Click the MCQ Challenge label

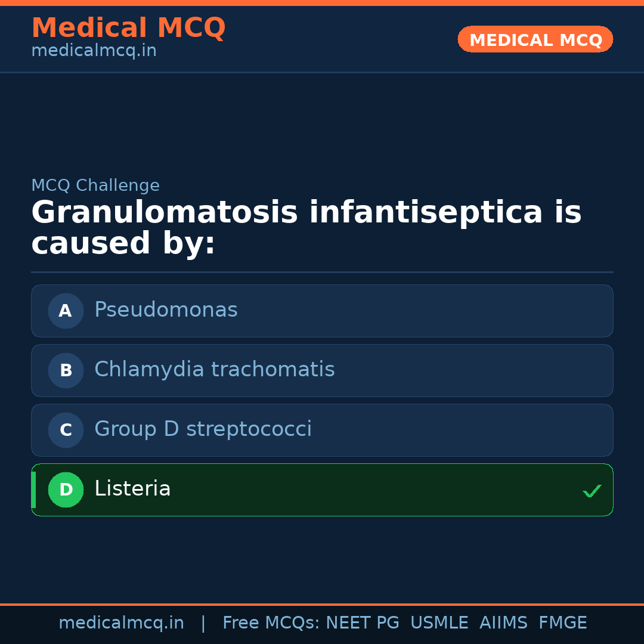[95, 185]
